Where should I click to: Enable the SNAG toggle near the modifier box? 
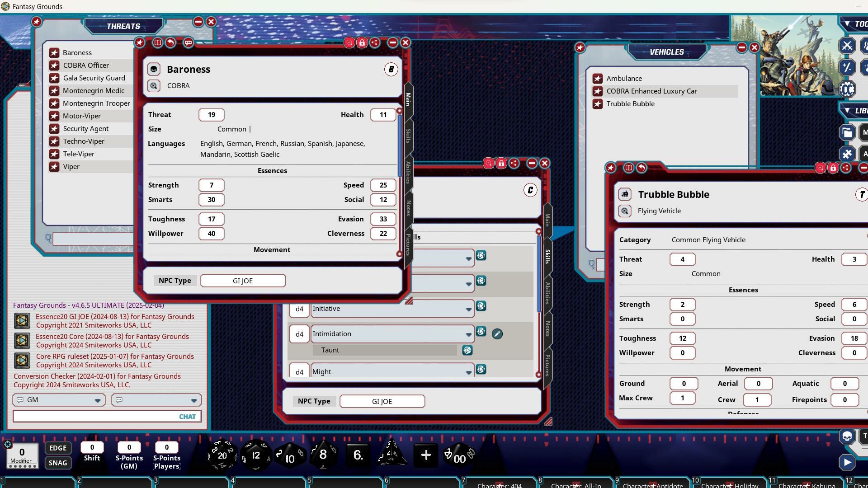coord(58,463)
